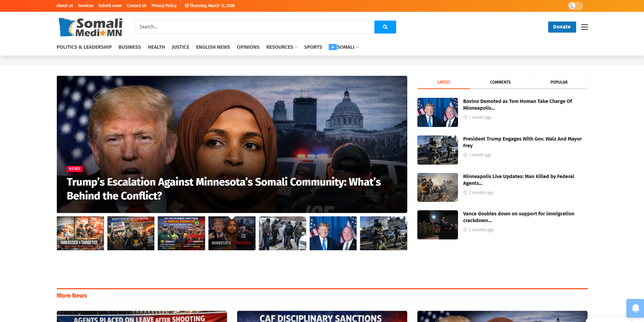
Task: Open the hamburger menu icon
Action: coord(584,27)
